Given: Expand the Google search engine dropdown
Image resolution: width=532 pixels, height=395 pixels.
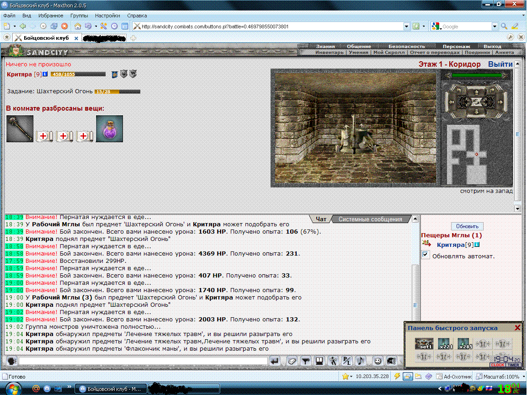Looking at the screenshot, I should coord(495,27).
